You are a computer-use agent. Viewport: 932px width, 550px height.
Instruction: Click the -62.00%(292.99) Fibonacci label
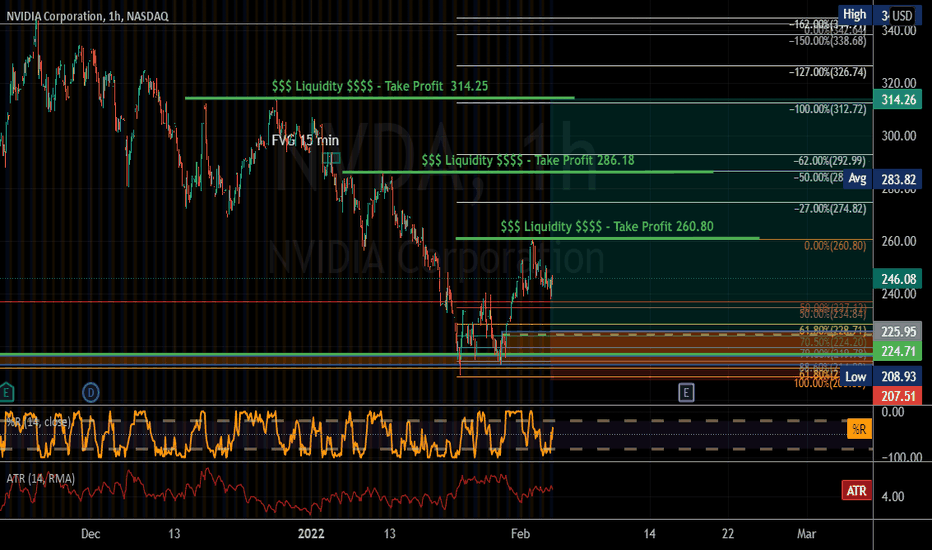(829, 161)
